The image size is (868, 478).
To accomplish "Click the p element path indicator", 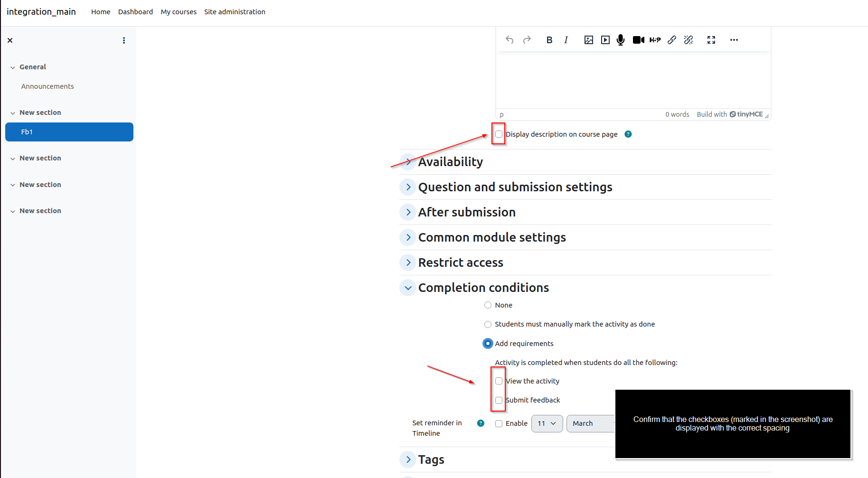I will pos(501,115).
